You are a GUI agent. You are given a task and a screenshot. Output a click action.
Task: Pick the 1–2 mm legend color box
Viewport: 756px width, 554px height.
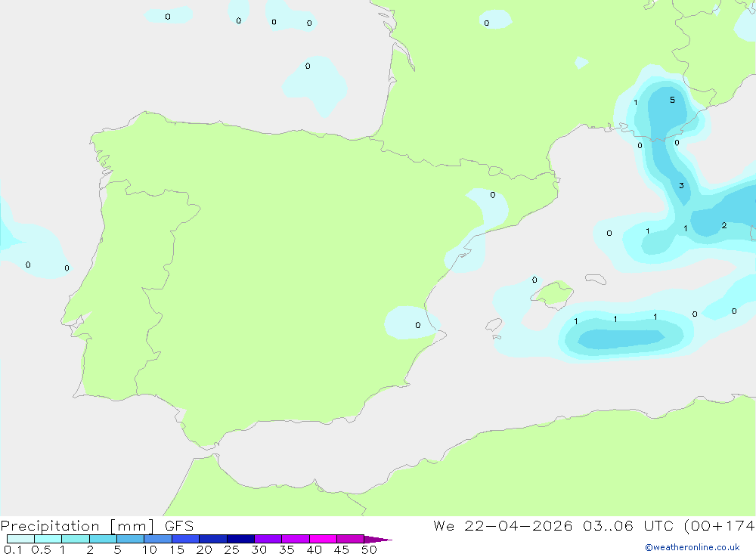pyautogui.click(x=76, y=539)
